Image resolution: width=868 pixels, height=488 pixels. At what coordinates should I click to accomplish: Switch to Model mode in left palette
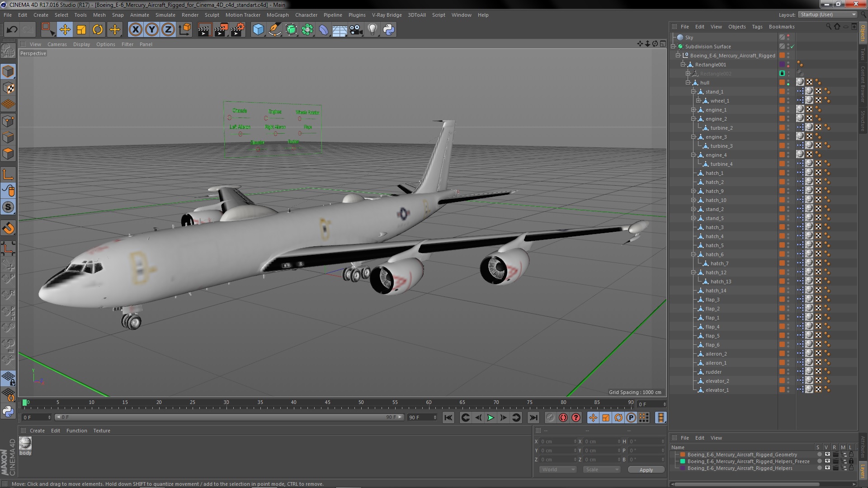coord(8,71)
